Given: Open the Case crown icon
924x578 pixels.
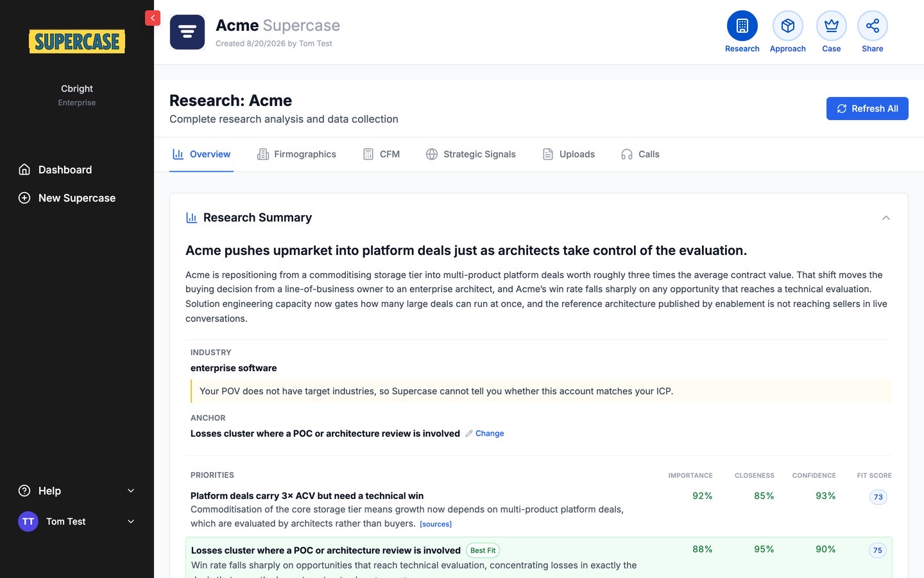Looking at the screenshot, I should [x=832, y=26].
